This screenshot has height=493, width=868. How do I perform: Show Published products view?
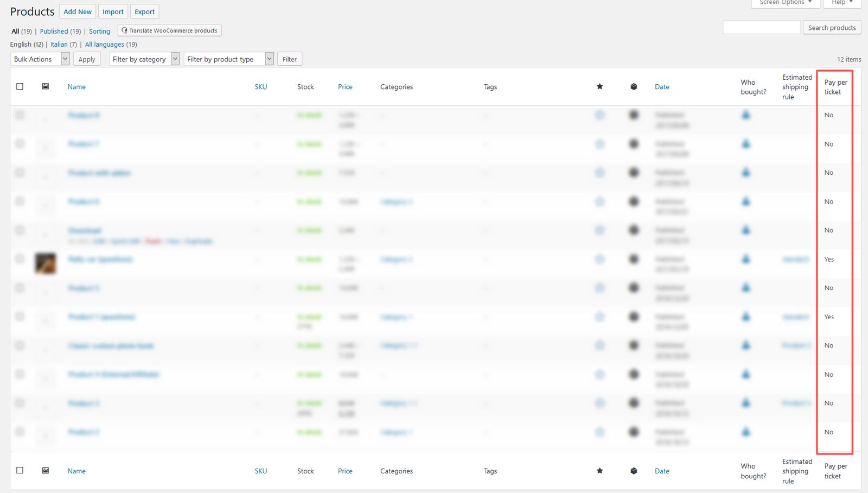(54, 31)
